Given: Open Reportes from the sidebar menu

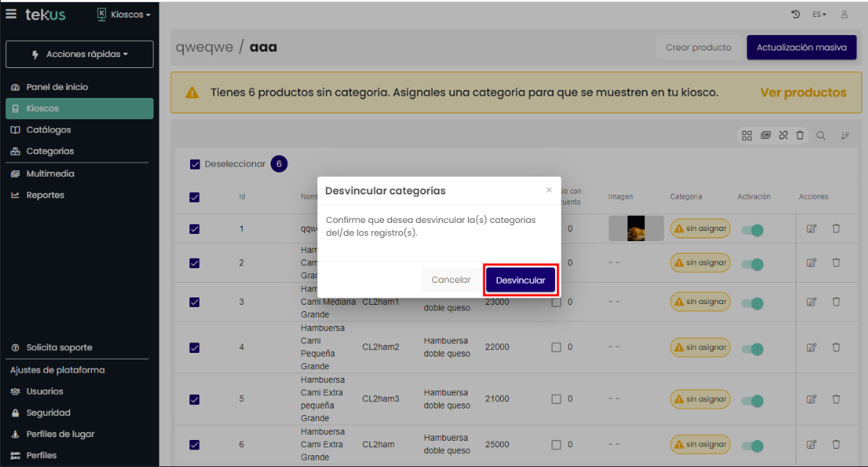Looking at the screenshot, I should [x=45, y=195].
